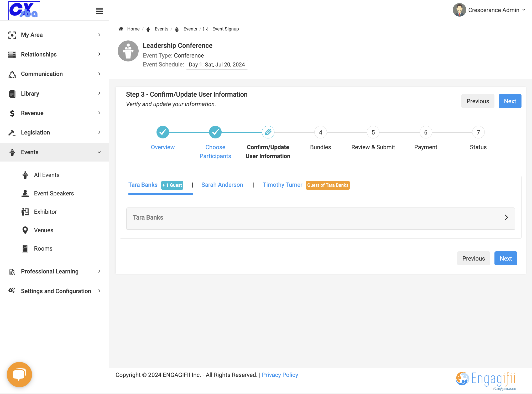532x394 pixels.
Task: Click the CXsba logo
Action: (24, 11)
